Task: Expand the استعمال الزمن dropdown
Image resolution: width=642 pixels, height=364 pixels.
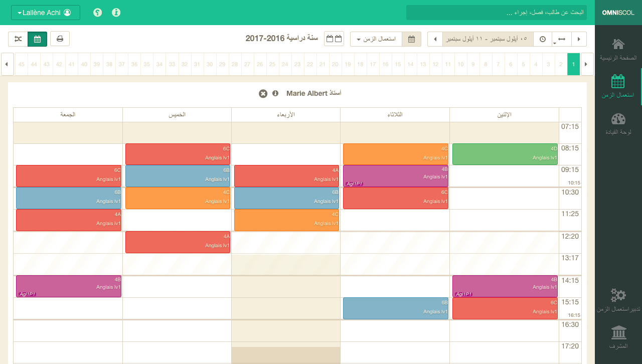Action: coord(376,39)
